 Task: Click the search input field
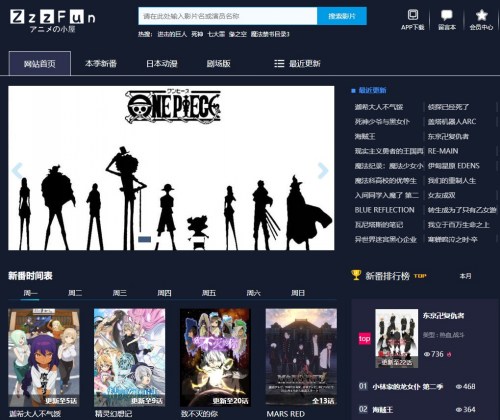(228, 16)
